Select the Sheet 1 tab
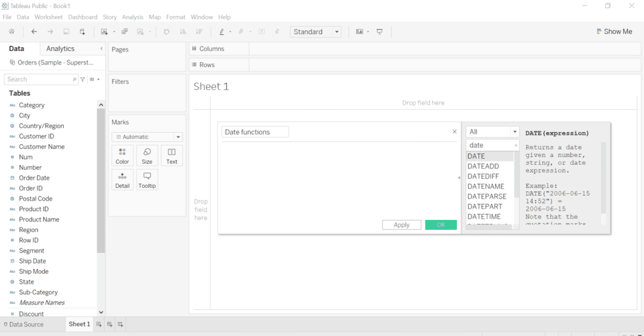The width and height of the screenshot is (644, 336). click(x=79, y=324)
